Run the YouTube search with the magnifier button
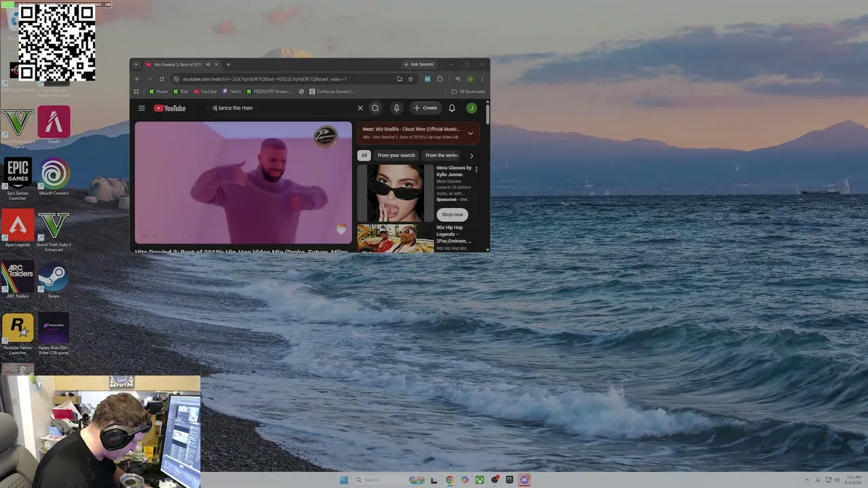868x488 pixels. [375, 108]
